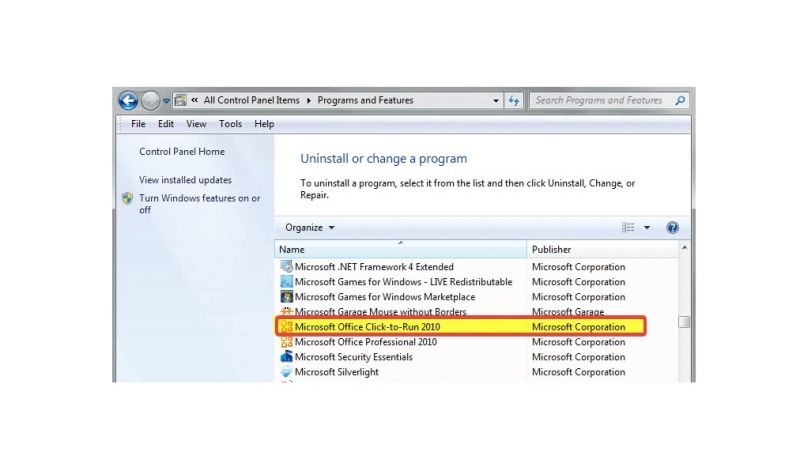Open the address bar history dropdown
The height and width of the screenshot is (450, 800).
point(495,101)
